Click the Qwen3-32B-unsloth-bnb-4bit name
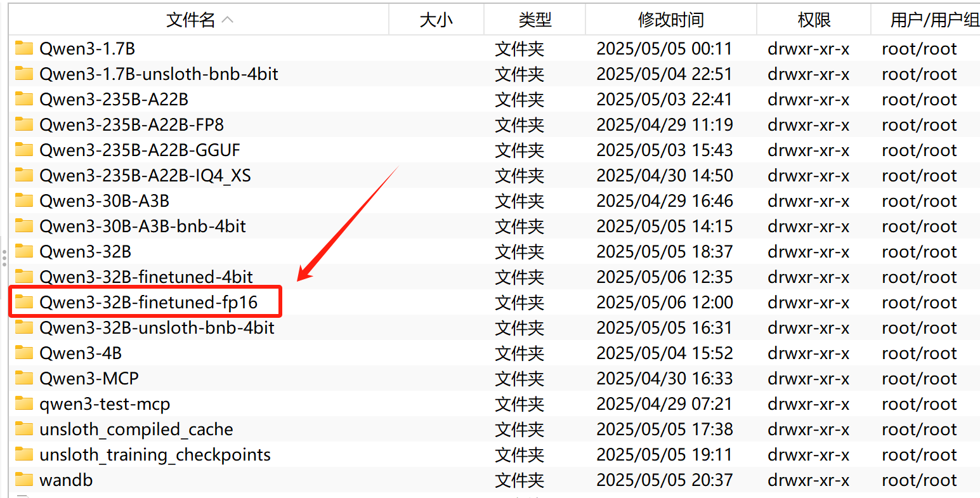 pyautogui.click(x=157, y=328)
